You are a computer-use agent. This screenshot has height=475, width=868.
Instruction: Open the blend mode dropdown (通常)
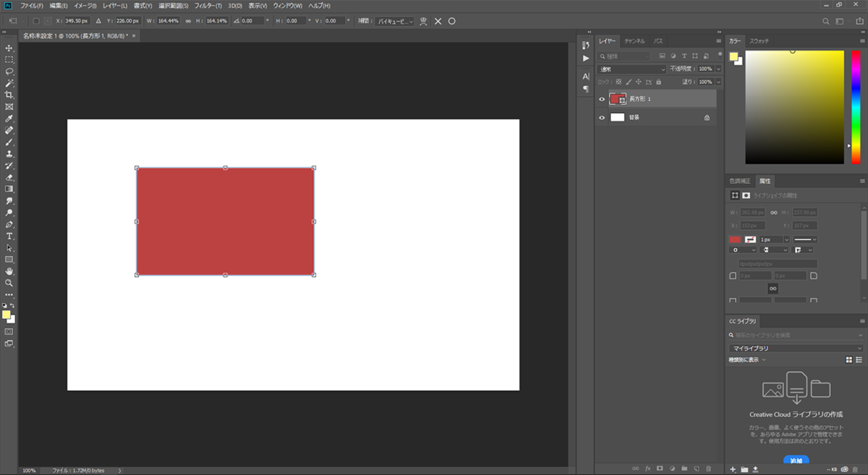point(632,69)
